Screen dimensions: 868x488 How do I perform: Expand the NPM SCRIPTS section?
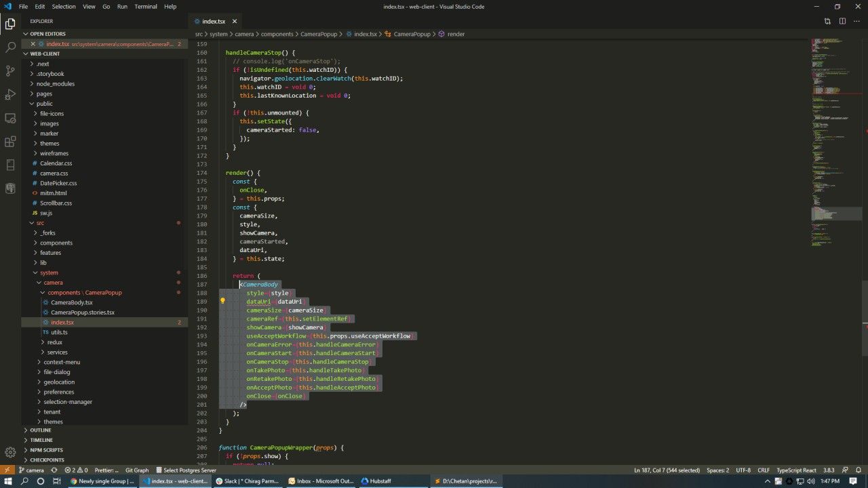coord(46,450)
